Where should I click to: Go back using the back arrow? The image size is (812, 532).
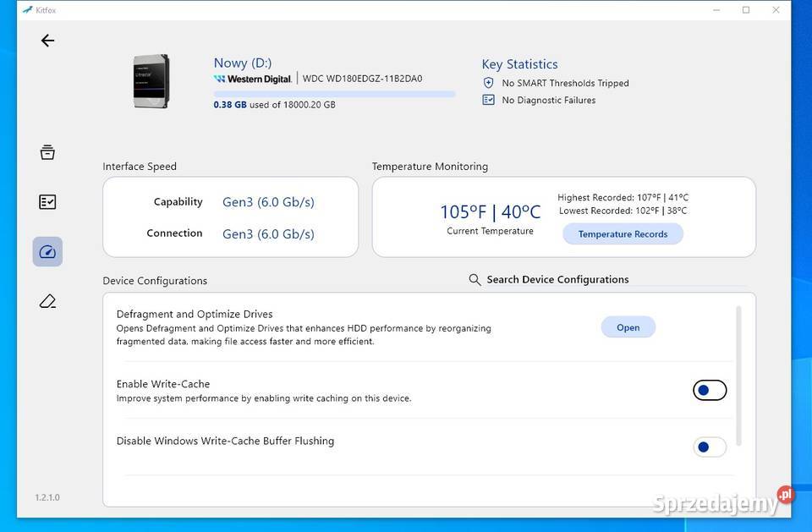pyautogui.click(x=47, y=41)
